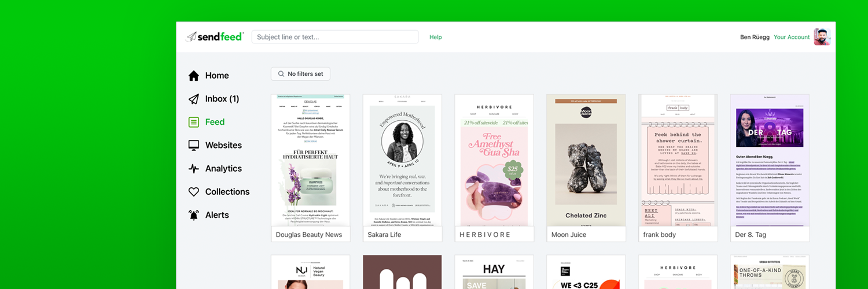This screenshot has height=289, width=868.
Task: Open the WE <3 C25 email thumbnail
Action: [x=586, y=272]
